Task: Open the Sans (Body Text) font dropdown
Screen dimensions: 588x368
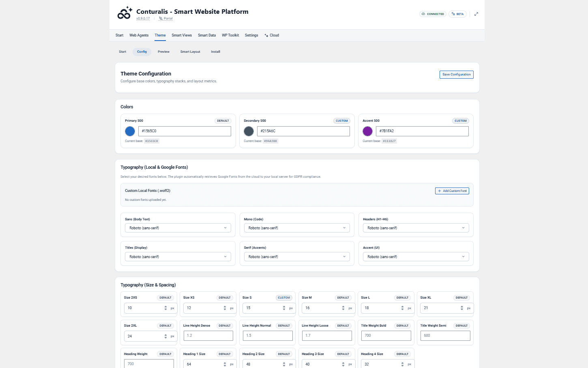Action: [178, 228]
